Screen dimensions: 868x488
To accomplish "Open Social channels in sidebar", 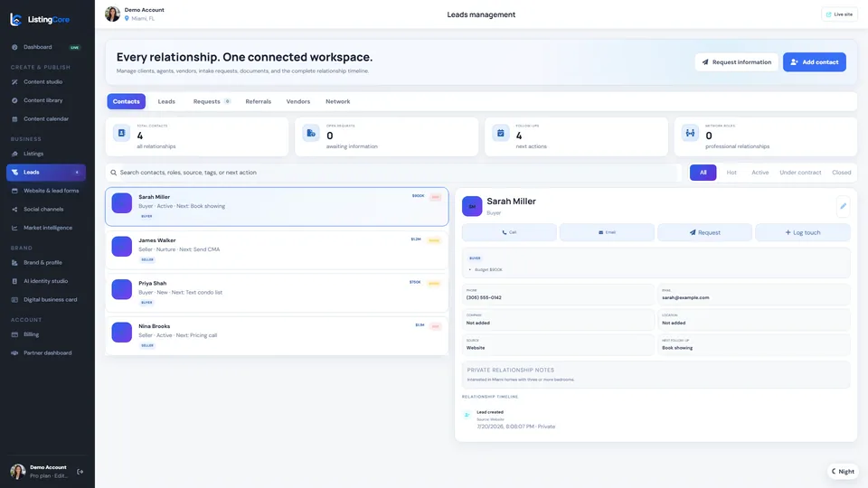I will click(x=46, y=209).
